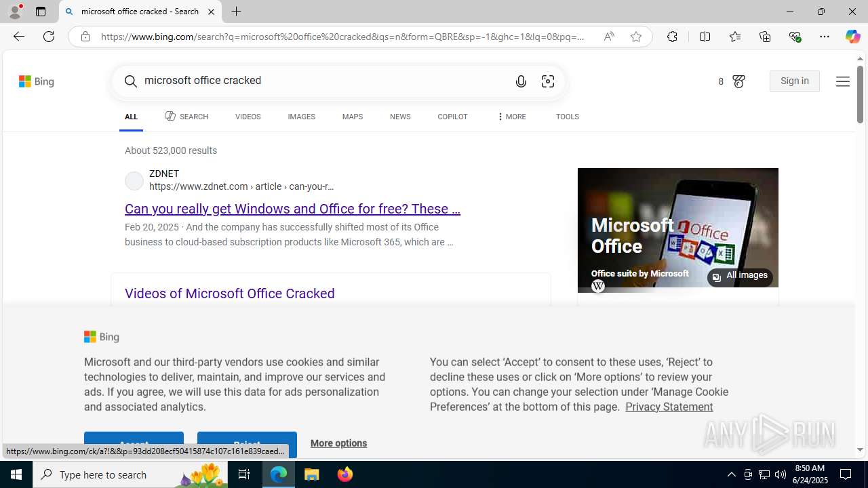This screenshot has height=488, width=868.
Task: Search using an image
Action: [548, 81]
